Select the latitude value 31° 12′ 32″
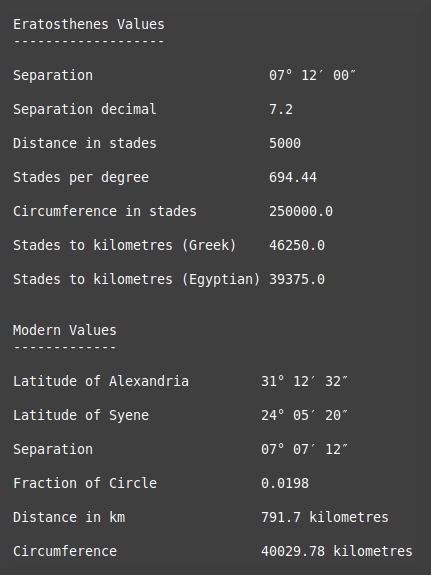The image size is (431, 575). point(304,381)
